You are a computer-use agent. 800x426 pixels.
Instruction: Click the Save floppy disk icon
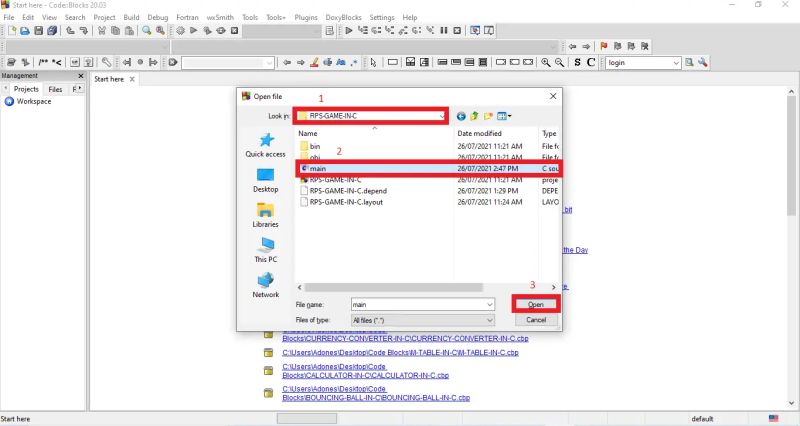[38, 31]
